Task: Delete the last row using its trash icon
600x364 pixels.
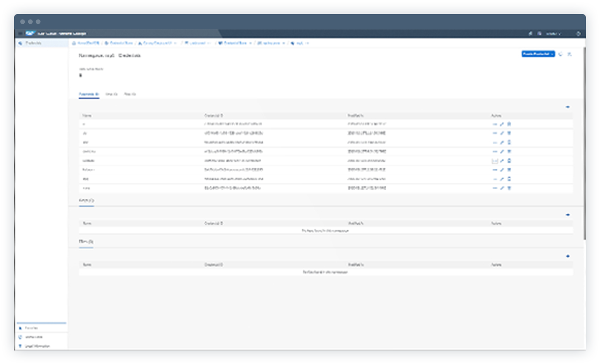Action: click(x=509, y=189)
